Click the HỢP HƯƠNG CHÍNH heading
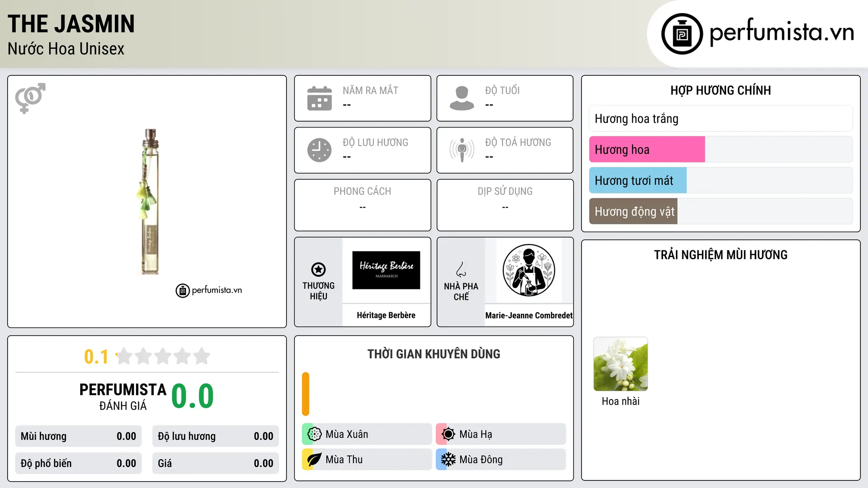Image resolution: width=868 pixels, height=488 pixels. [x=721, y=90]
